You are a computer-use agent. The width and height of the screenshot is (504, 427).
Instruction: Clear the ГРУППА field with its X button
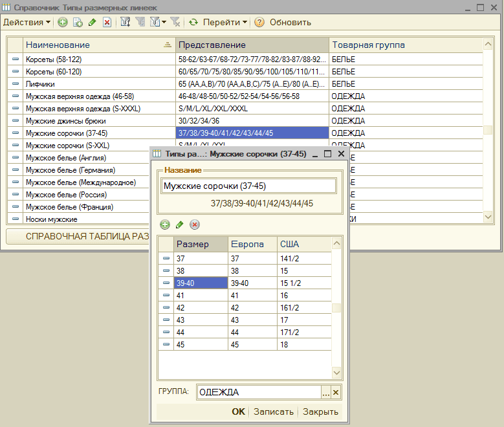click(x=336, y=392)
